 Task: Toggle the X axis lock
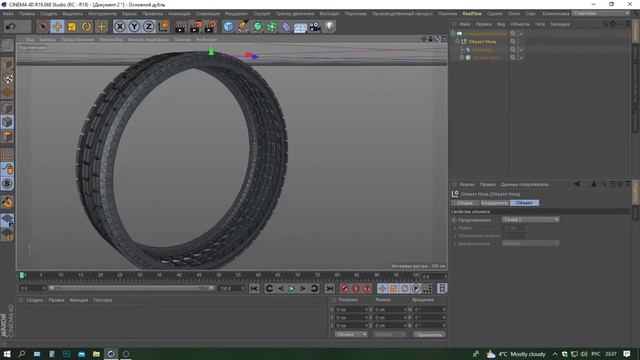pyautogui.click(x=119, y=27)
